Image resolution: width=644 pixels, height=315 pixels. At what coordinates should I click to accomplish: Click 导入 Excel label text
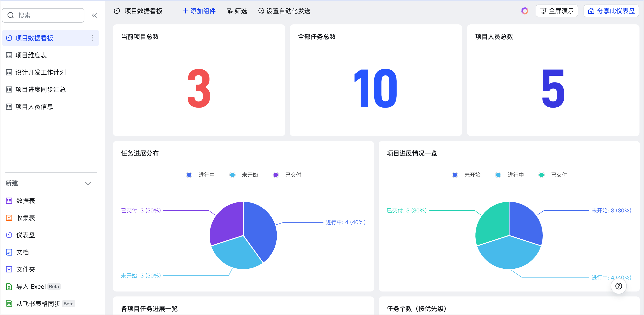point(31,287)
